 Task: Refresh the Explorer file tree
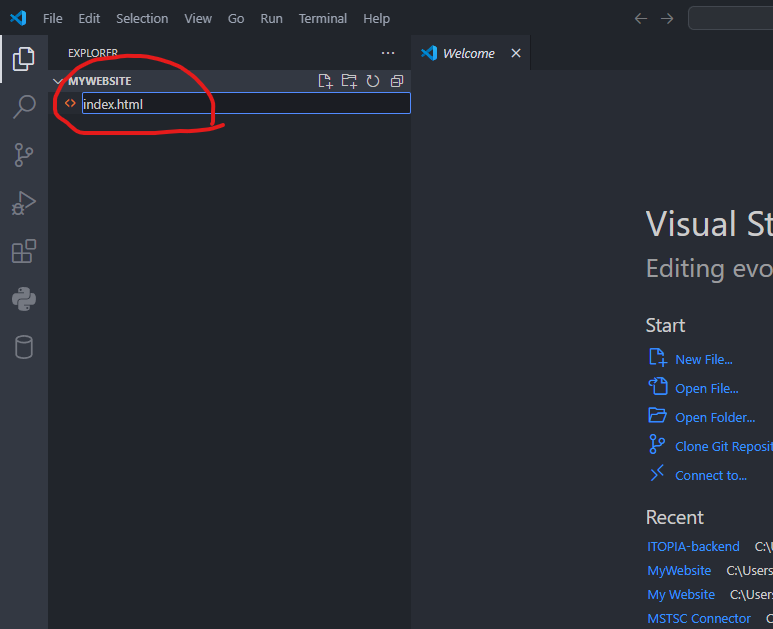tap(373, 81)
